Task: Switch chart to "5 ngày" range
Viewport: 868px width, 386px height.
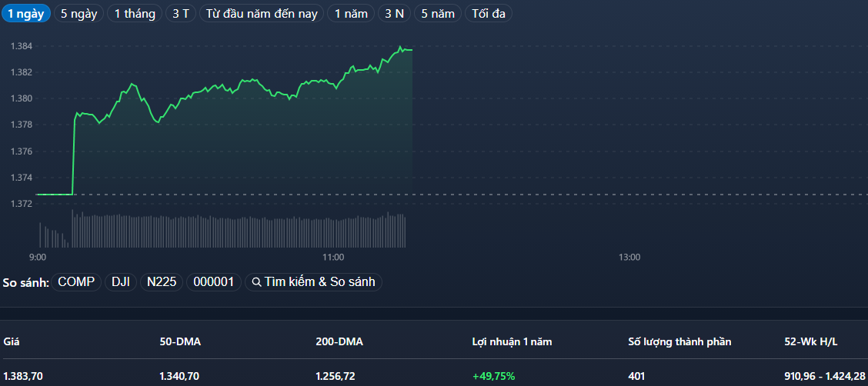Action: 78,14
